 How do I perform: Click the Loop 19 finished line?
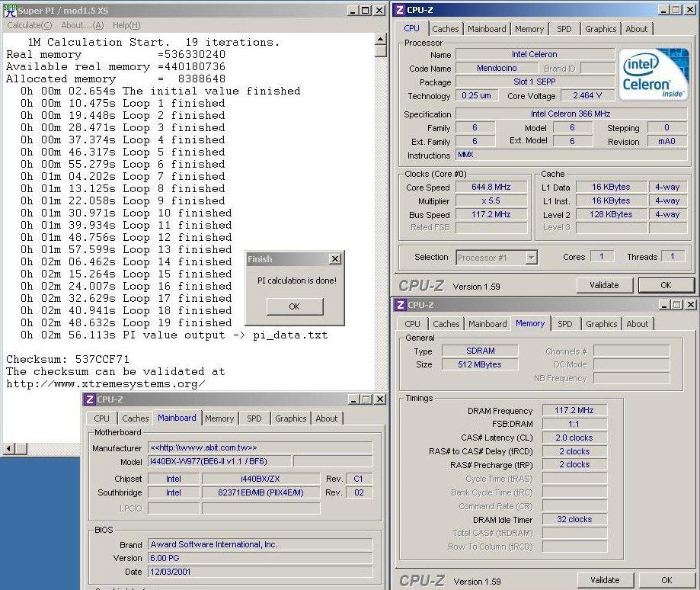[126, 322]
